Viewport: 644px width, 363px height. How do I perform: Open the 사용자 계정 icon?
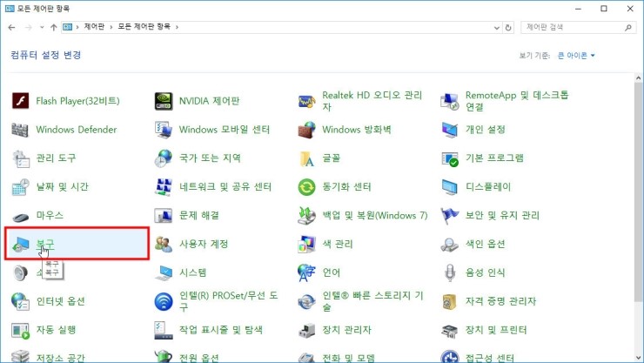tap(164, 245)
